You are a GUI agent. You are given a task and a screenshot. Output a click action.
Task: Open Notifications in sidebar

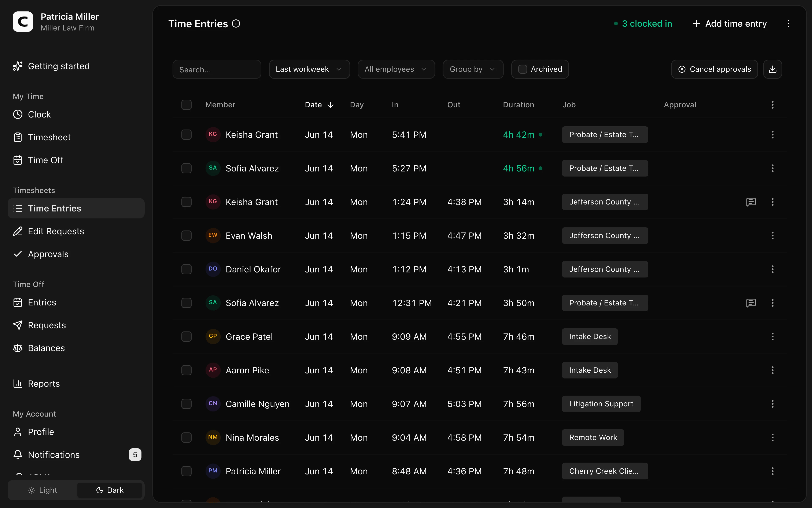76,455
